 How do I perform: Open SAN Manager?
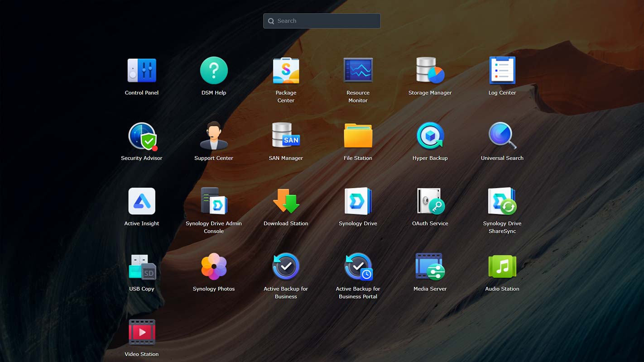(286, 136)
